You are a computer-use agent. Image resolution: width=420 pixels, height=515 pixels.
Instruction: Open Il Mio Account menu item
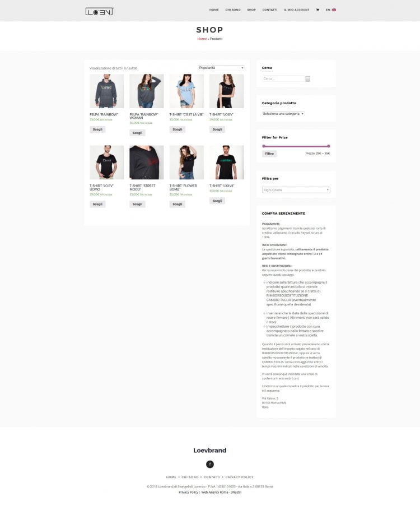tap(296, 10)
